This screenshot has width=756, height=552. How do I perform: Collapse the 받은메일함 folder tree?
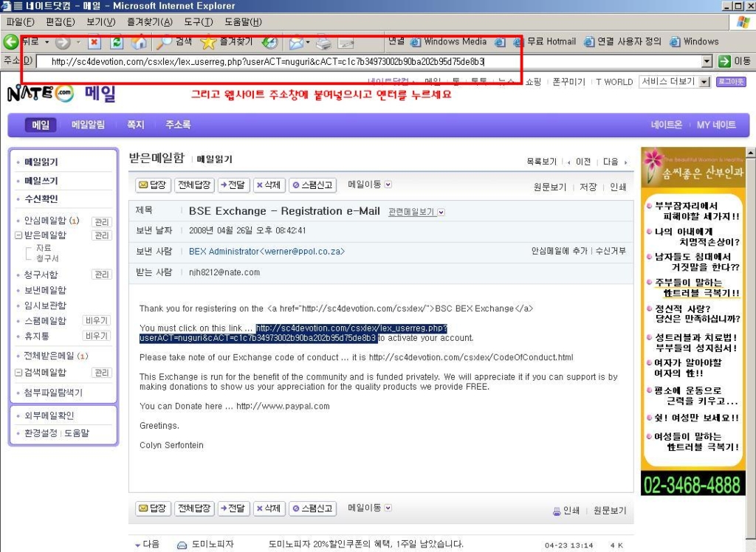(18, 235)
